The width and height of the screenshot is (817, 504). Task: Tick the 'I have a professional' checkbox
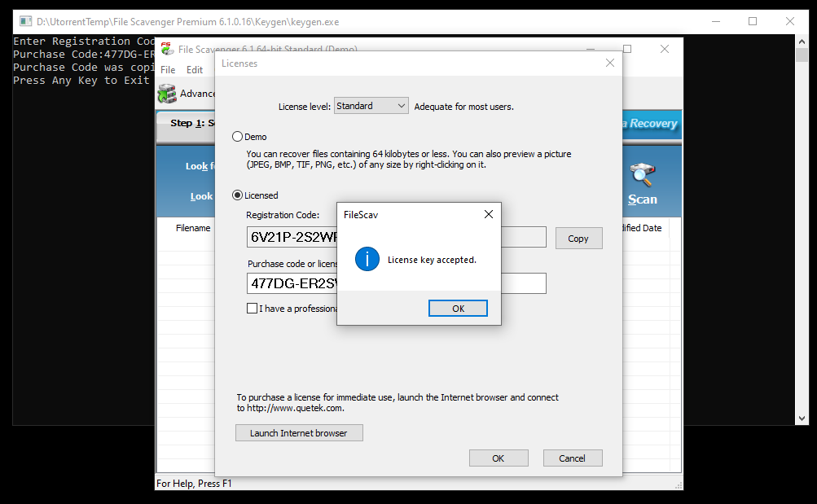253,309
